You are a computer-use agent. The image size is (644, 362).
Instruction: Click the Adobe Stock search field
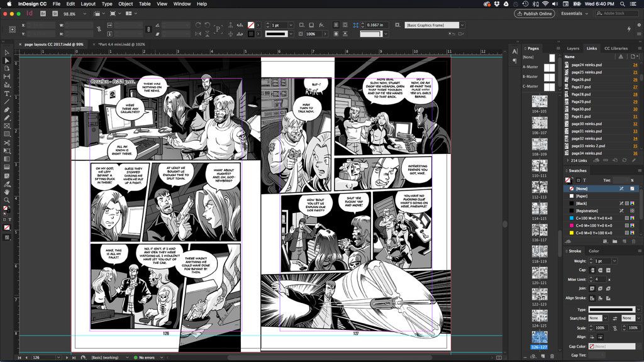tap(616, 14)
